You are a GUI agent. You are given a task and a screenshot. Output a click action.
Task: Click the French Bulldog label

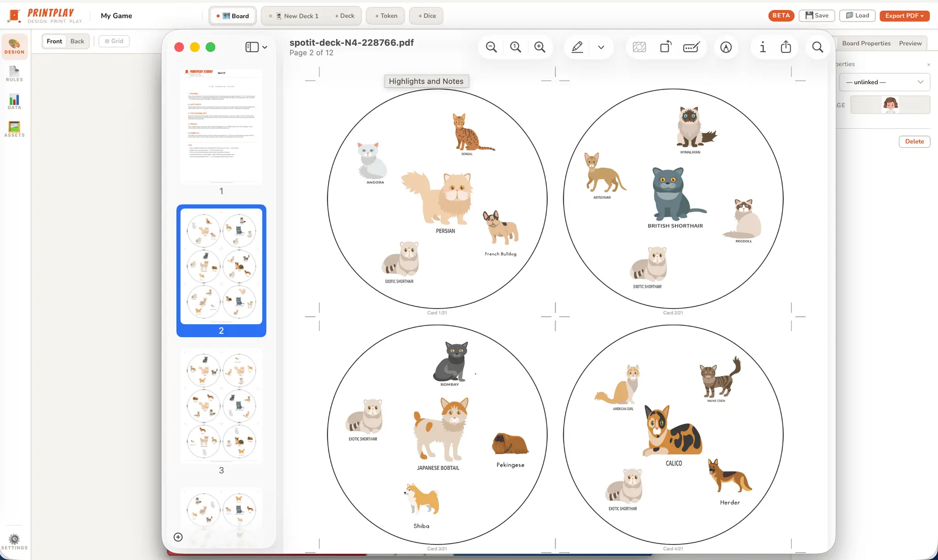[501, 254]
